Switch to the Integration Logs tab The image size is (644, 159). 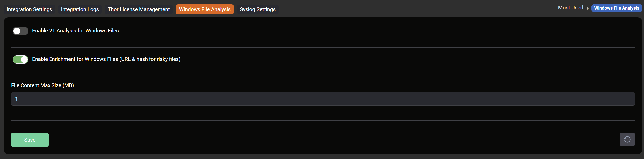point(80,9)
